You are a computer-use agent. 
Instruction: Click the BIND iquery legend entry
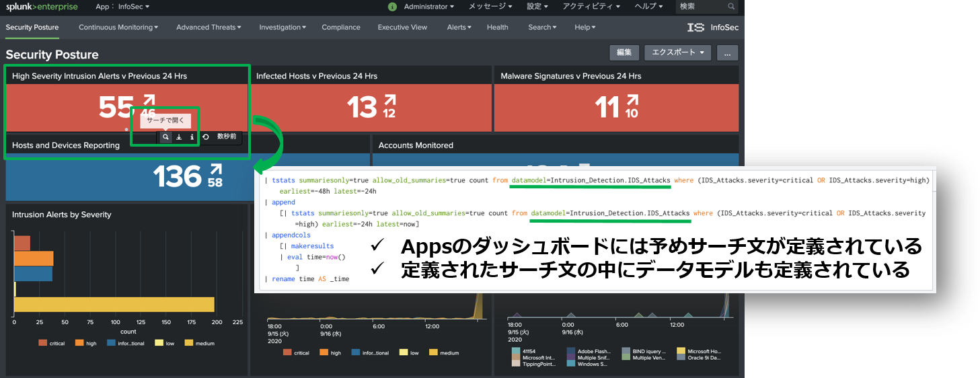(645, 350)
